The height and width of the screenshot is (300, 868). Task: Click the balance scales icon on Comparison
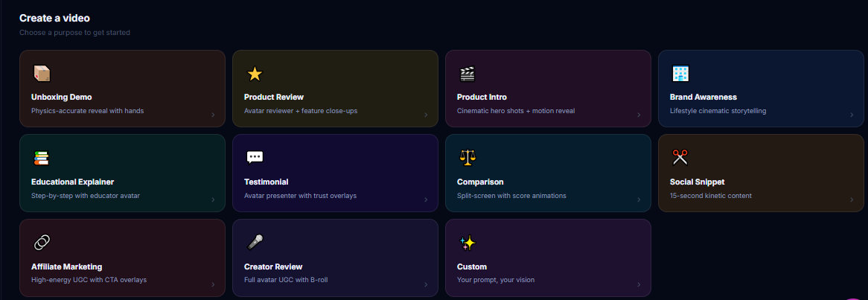pos(467,158)
